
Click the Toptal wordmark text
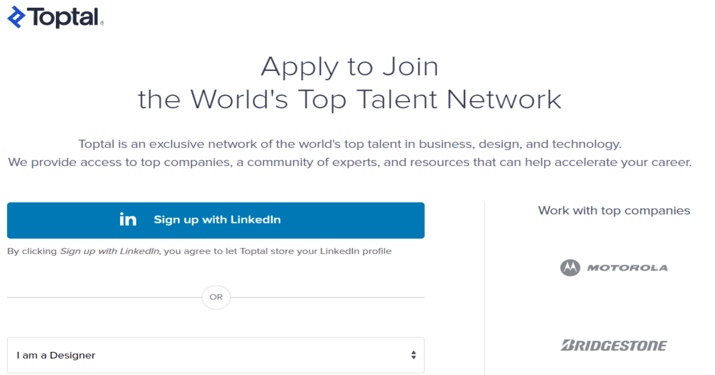[65, 17]
